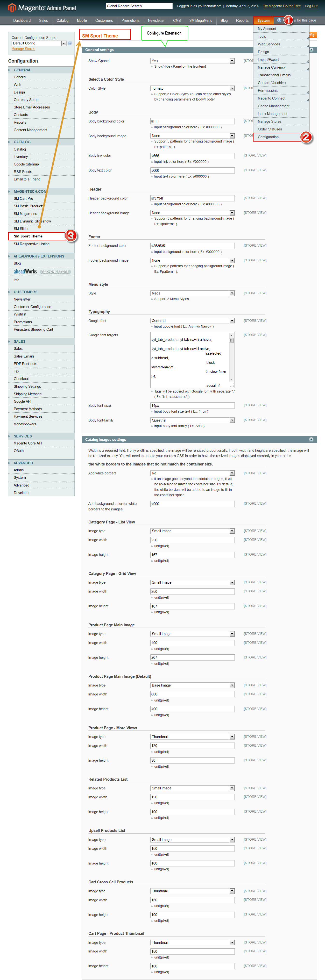Image resolution: width=325 pixels, height=980 pixels.
Task: Click the help icon next to System menu
Action: [x=279, y=20]
